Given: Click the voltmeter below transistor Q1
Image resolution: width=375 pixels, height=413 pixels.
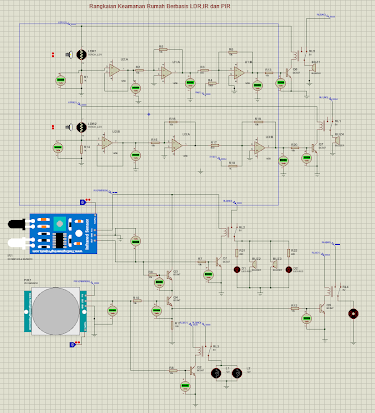Looking at the screenshot, I should click(208, 275).
